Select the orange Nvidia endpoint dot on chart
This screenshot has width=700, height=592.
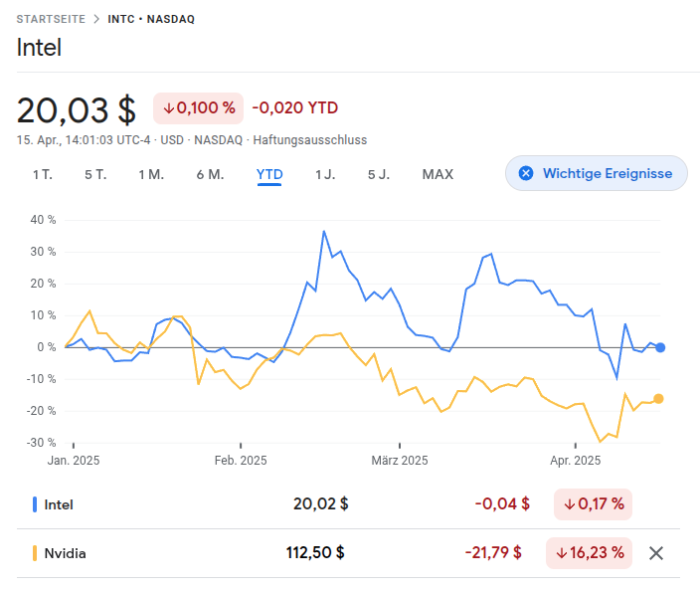(x=658, y=399)
